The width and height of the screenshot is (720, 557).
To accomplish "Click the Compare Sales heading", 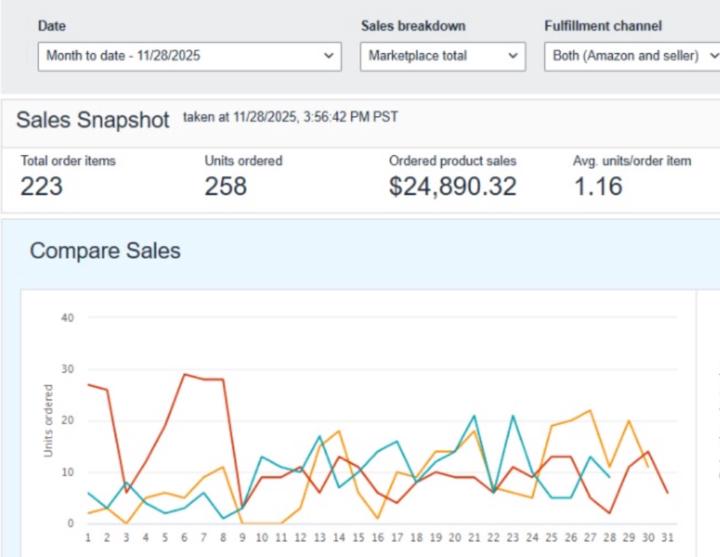I will pos(105,250).
